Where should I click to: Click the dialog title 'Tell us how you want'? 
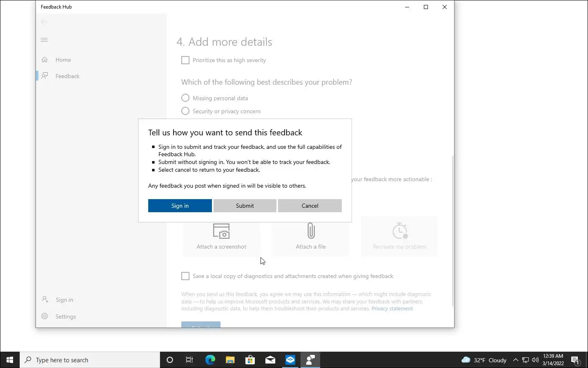pos(225,132)
